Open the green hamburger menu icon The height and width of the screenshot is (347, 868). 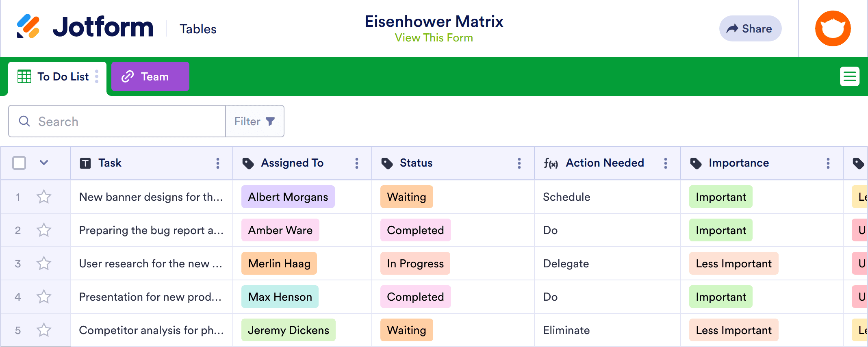[849, 76]
